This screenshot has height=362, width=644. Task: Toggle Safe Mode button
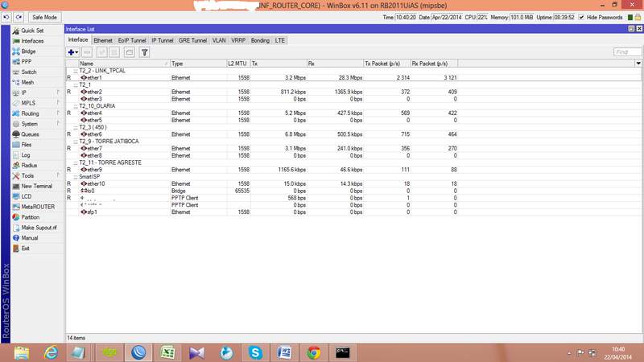44,17
